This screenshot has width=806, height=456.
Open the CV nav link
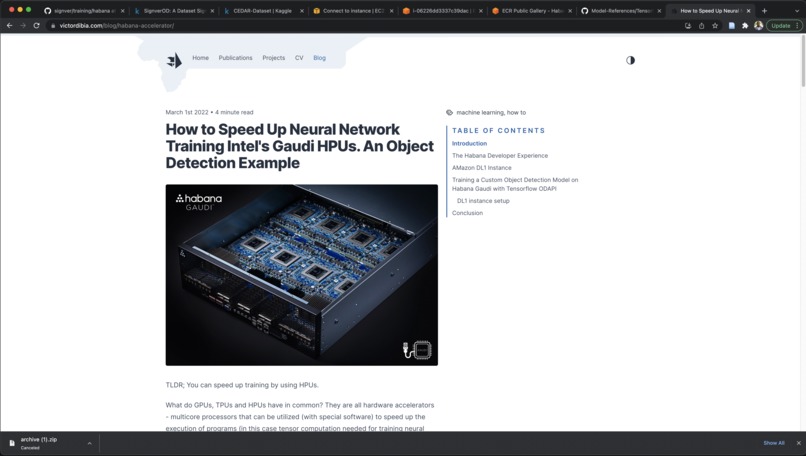coord(299,58)
